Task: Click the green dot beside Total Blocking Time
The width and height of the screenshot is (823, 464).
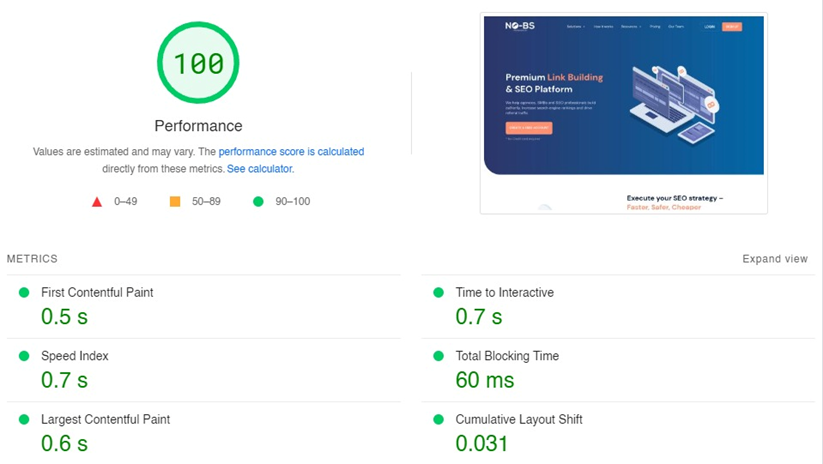Action: pos(438,356)
